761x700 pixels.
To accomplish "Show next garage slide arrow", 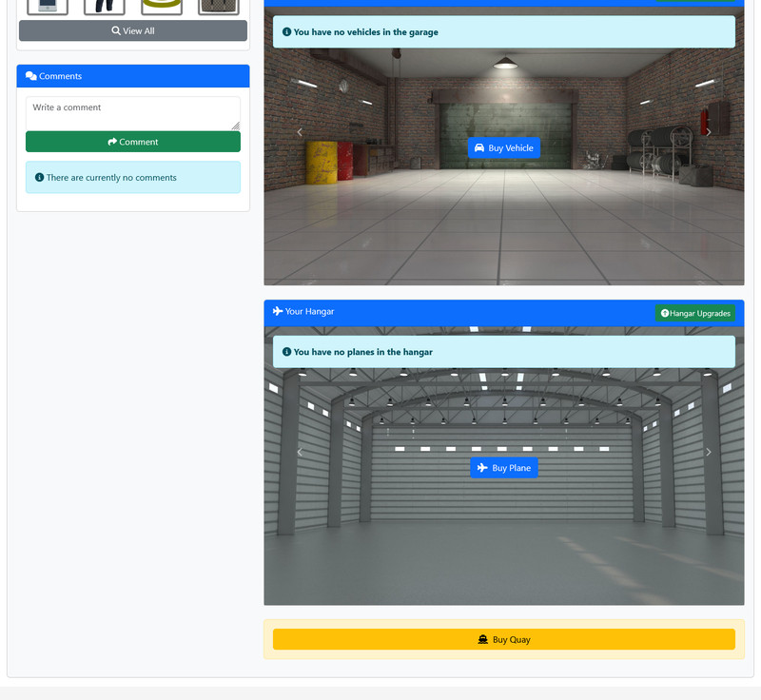I will pos(709,132).
